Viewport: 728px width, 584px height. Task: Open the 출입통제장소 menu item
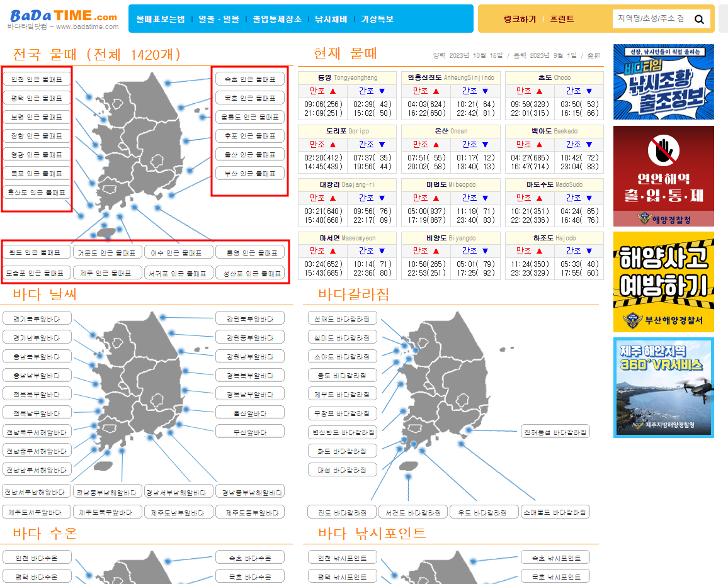tap(277, 19)
